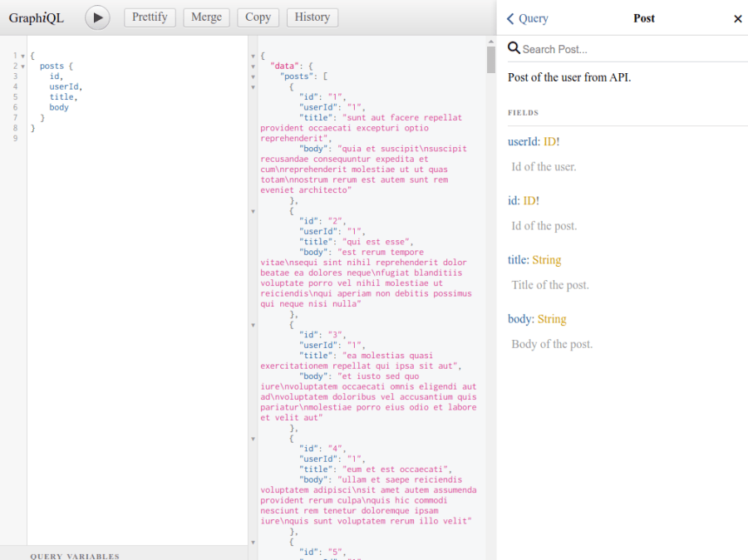This screenshot has width=748, height=560.
Task: Click the 'Id of the user.' description
Action: point(544,167)
